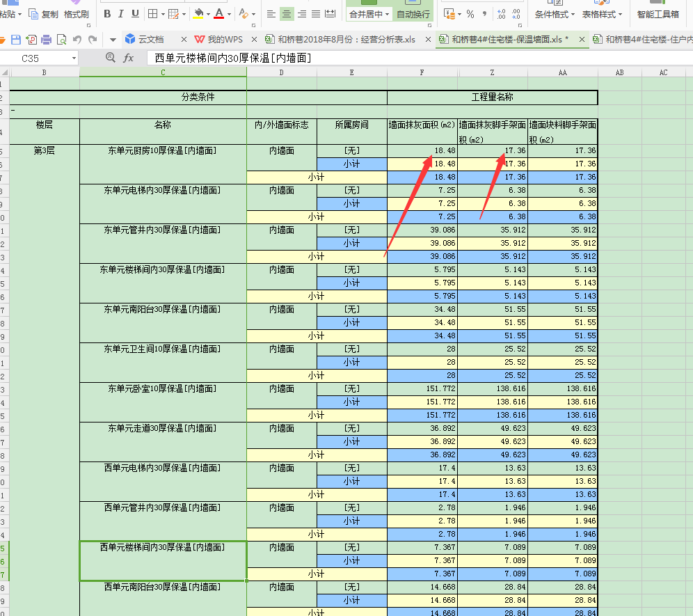Close the 保温墙面.xls tab
Screen dimensions: 693x616
pyautogui.click(x=582, y=40)
